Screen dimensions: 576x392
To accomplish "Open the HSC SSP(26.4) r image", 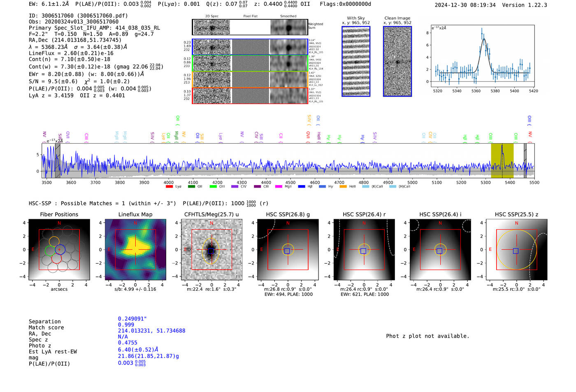I will [364, 249].
